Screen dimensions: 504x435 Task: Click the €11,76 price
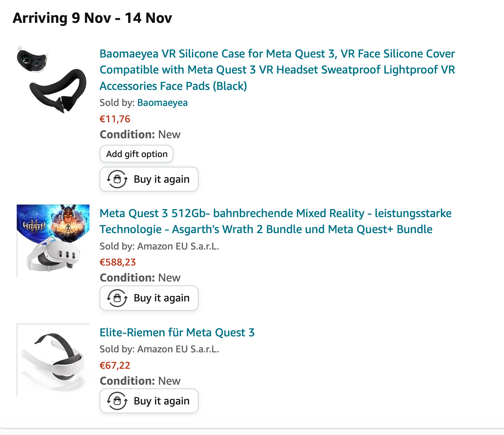[115, 119]
